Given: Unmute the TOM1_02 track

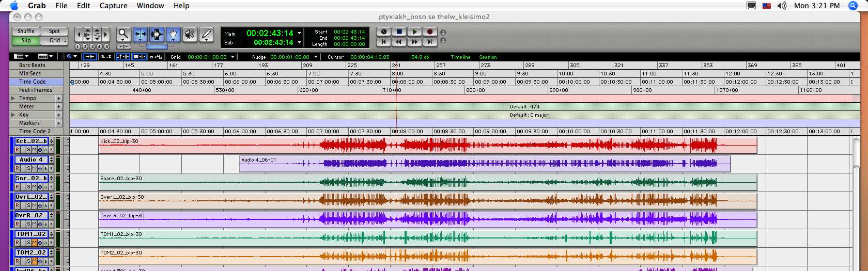Looking at the screenshot, I should tap(34, 243).
